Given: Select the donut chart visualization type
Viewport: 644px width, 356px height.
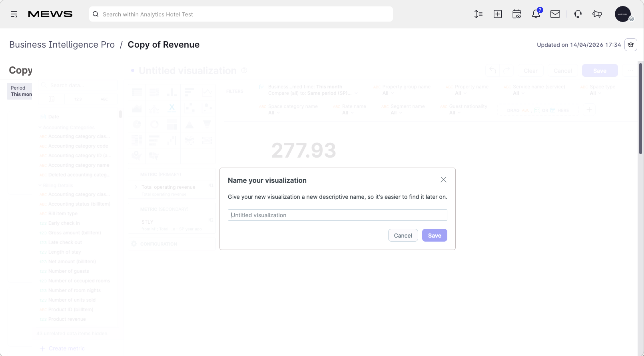Looking at the screenshot, I should (x=154, y=124).
